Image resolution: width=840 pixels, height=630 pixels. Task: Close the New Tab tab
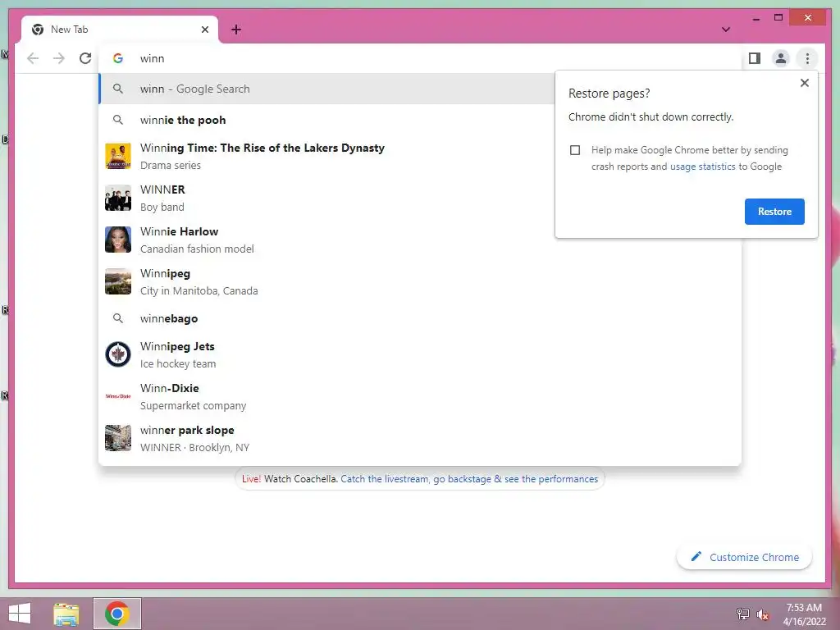(x=204, y=30)
